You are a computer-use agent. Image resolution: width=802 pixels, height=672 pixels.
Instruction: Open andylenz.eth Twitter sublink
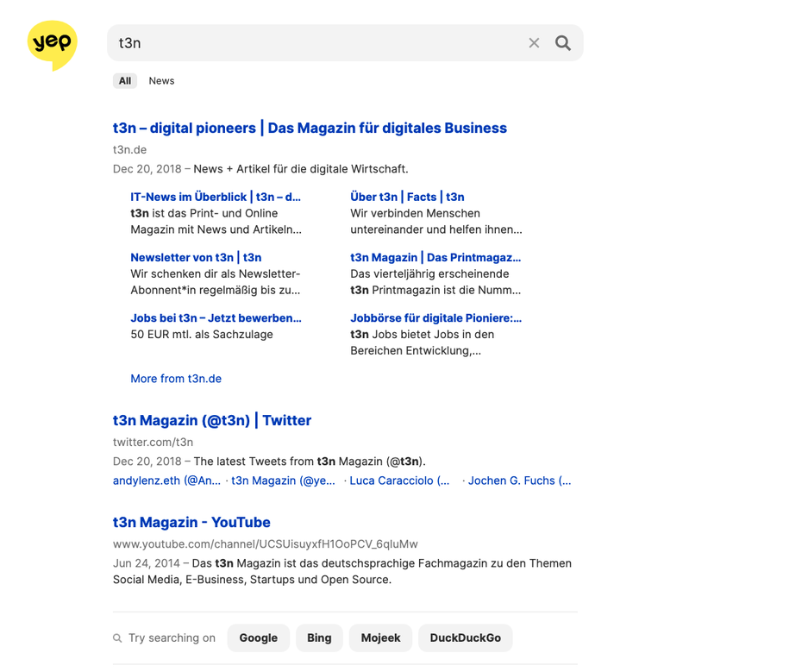pyautogui.click(x=166, y=480)
